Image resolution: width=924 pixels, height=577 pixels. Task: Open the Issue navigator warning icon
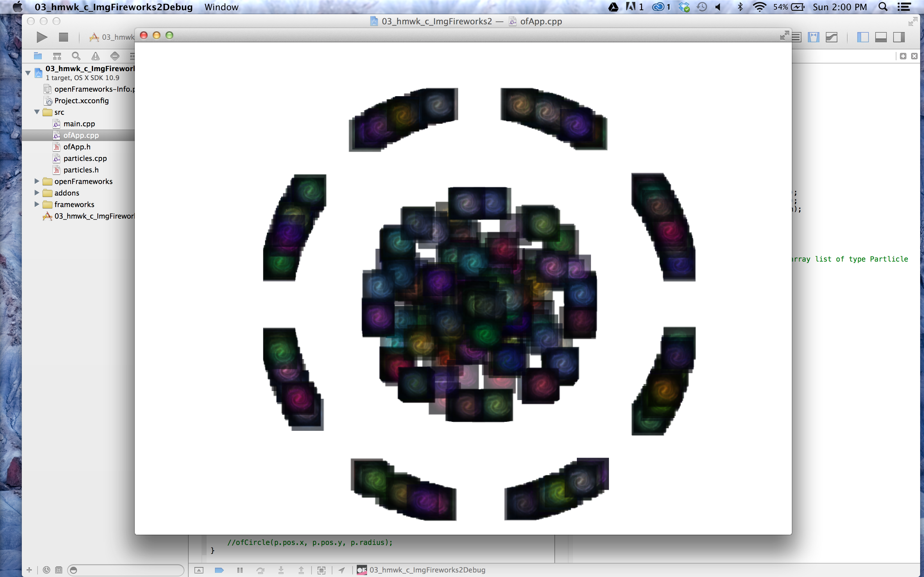96,56
